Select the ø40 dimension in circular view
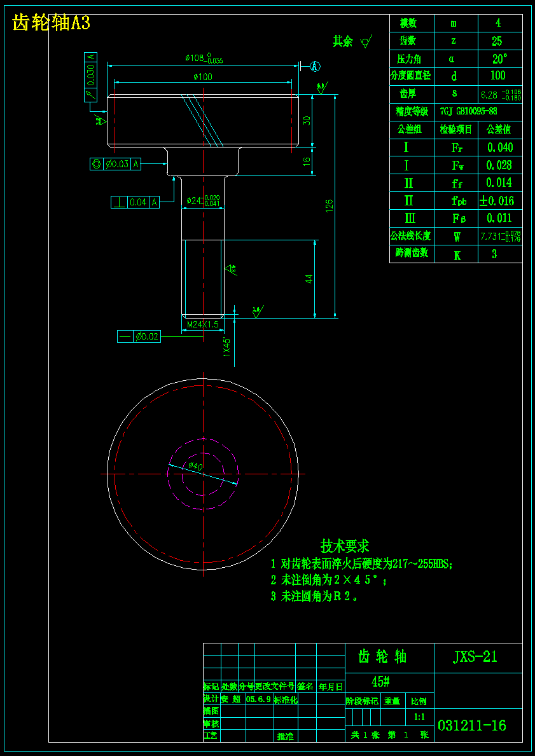Image resolution: width=535 pixels, height=756 pixels. pyautogui.click(x=195, y=465)
